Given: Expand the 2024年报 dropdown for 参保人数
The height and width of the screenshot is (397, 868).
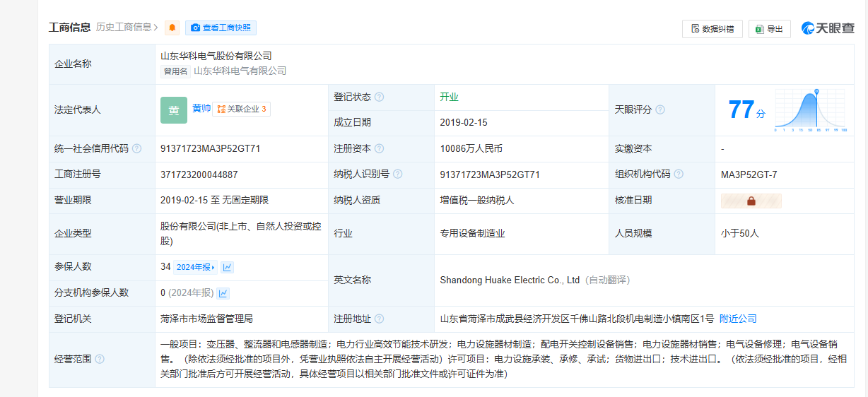Looking at the screenshot, I should click(x=195, y=267).
